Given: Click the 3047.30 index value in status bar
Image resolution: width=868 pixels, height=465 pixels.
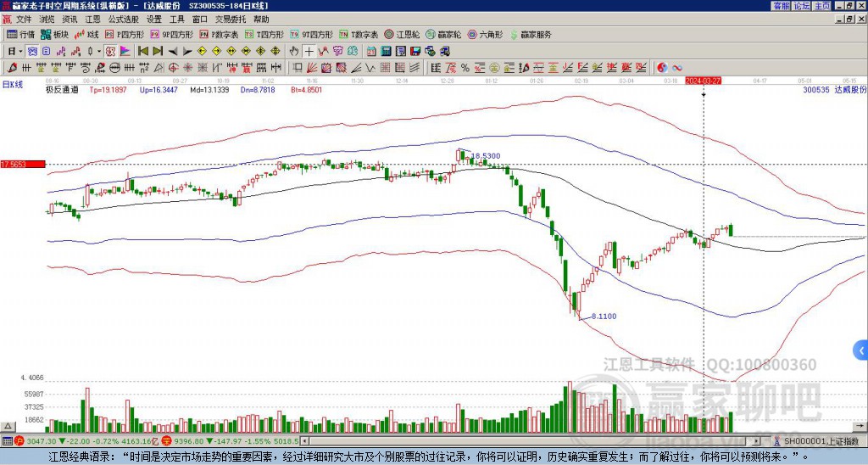Looking at the screenshot, I should pyautogui.click(x=41, y=441).
